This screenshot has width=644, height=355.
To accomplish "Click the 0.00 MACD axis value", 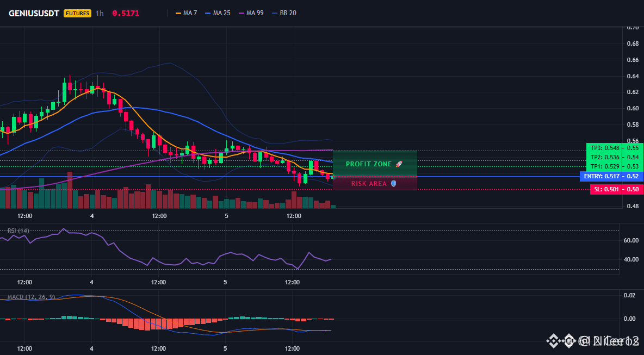I will (x=630, y=319).
